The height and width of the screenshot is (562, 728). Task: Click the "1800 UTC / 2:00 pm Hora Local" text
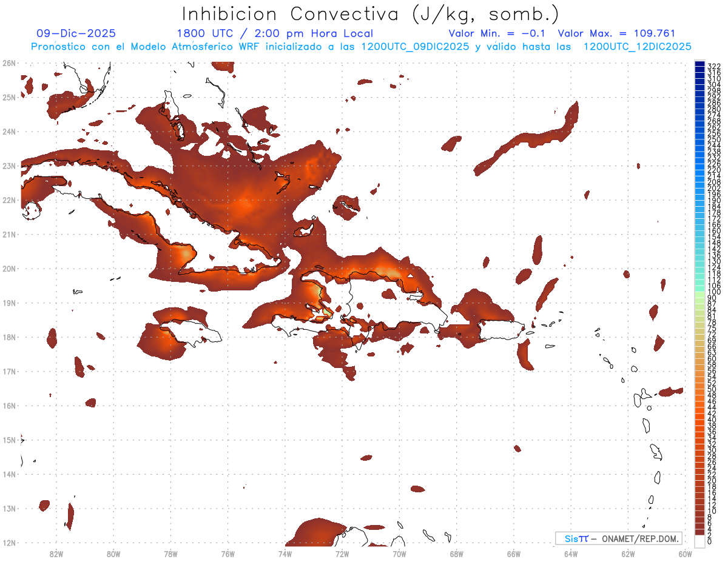click(275, 34)
